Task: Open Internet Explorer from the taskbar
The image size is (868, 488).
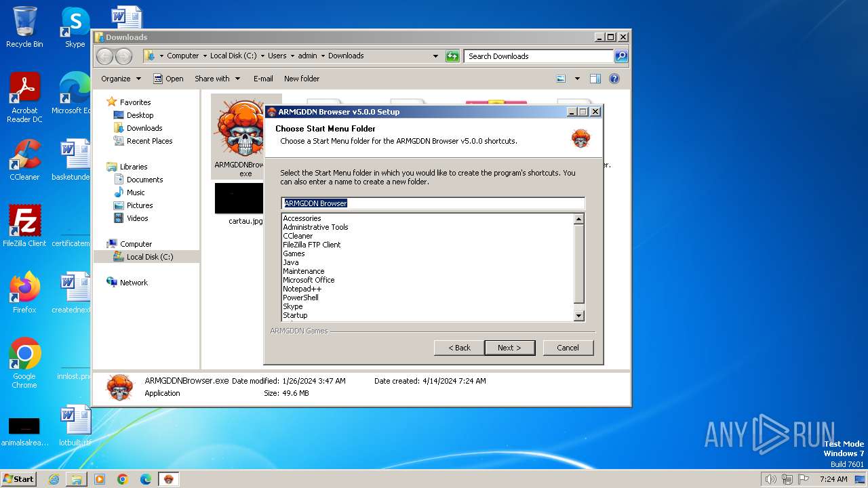Action: pyautogui.click(x=54, y=479)
